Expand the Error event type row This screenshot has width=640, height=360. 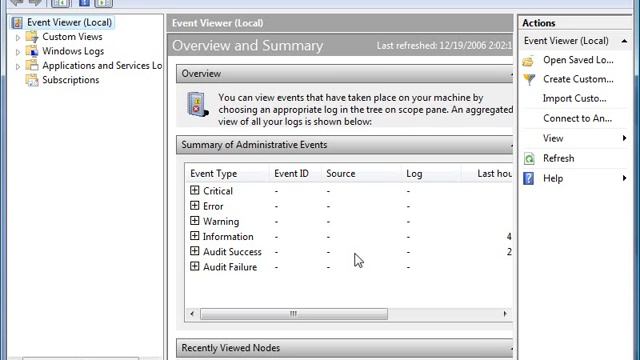click(195, 205)
